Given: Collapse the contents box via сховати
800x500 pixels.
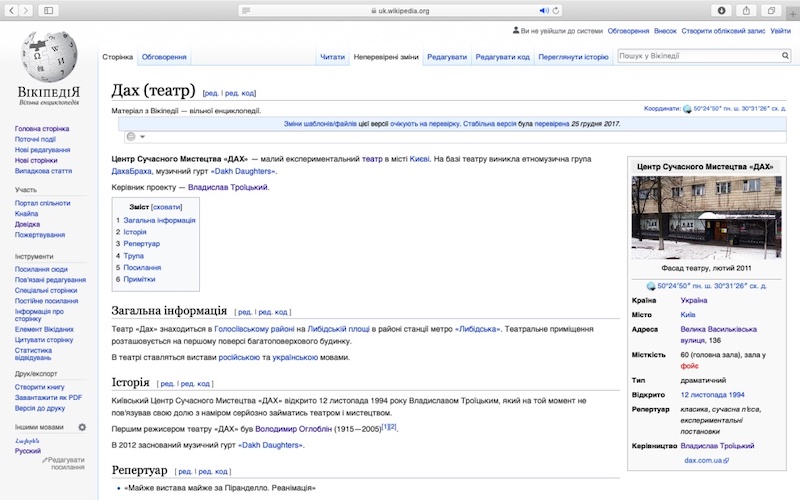Looking at the screenshot, I should click(167, 207).
